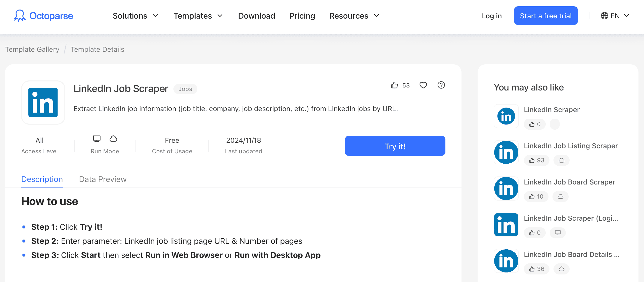Click the globe language icon
644x282 pixels.
pos(605,16)
